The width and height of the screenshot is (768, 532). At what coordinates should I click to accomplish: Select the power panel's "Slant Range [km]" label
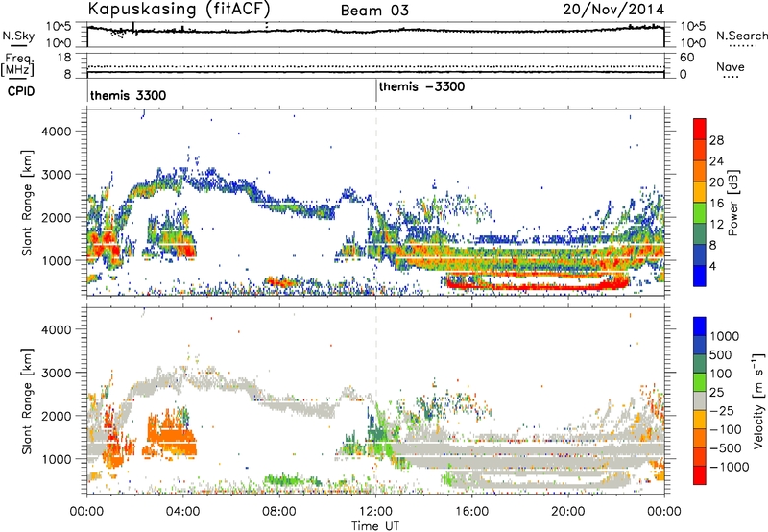coord(27,203)
